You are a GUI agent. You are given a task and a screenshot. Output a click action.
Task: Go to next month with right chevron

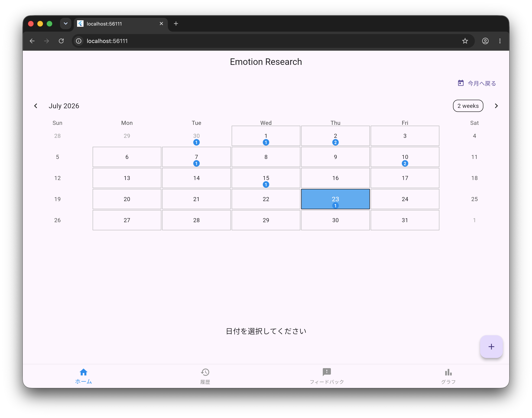(496, 106)
